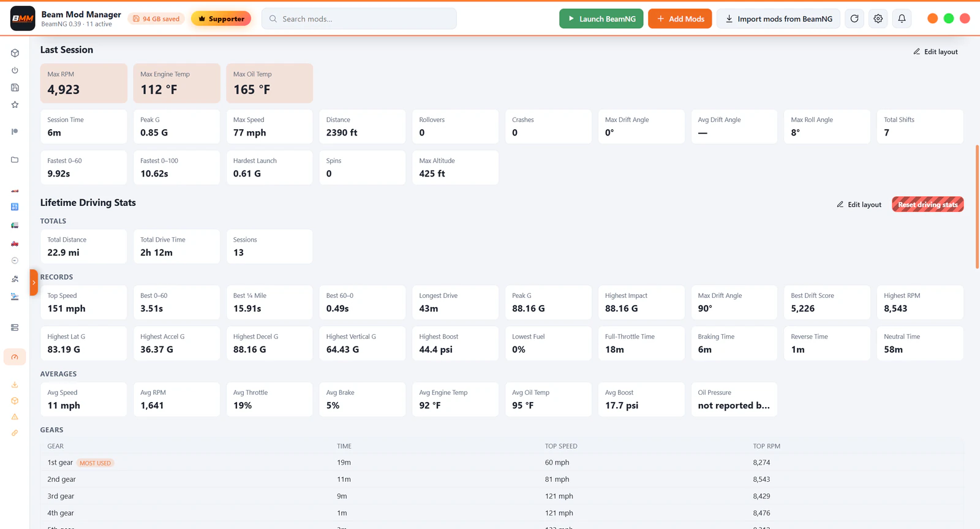Click the refresh icon button
Image resolution: width=980 pixels, height=529 pixels.
[854, 18]
